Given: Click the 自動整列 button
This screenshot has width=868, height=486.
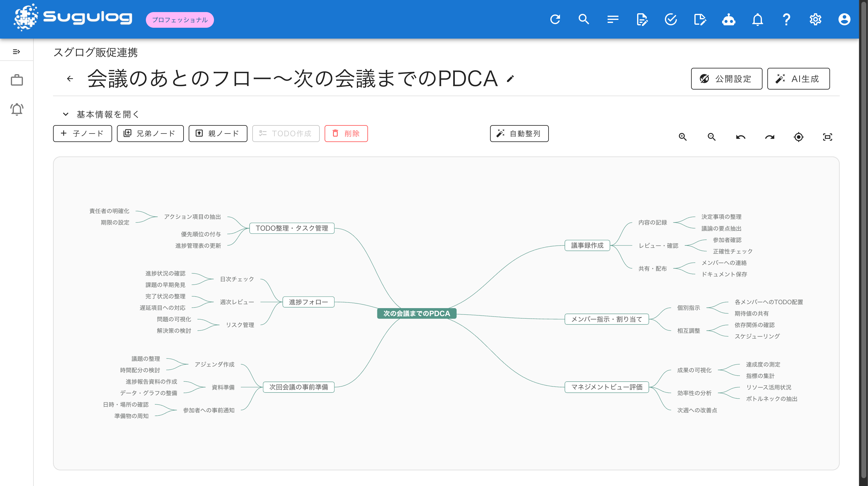Looking at the screenshot, I should click(x=519, y=134).
